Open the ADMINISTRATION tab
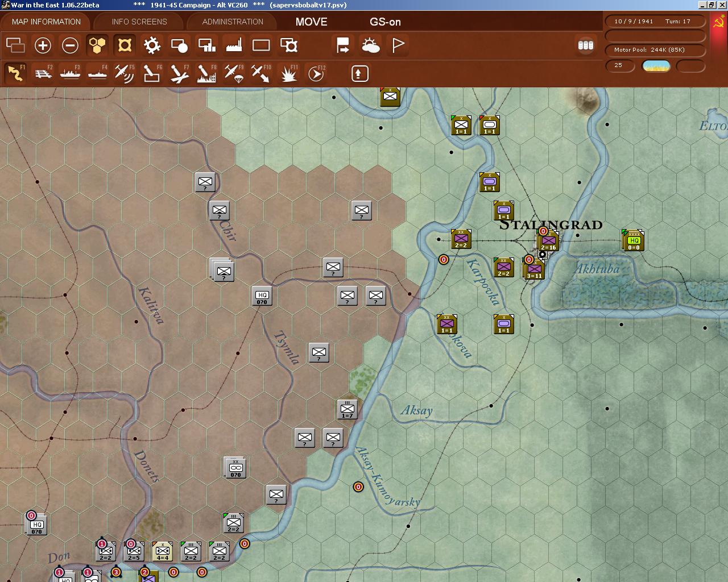728x582 pixels. (x=233, y=22)
